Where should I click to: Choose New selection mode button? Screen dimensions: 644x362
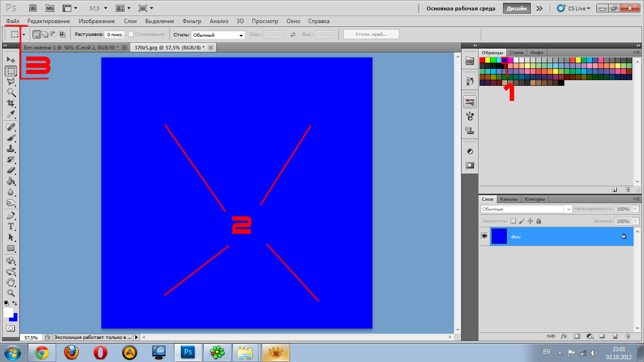point(36,34)
